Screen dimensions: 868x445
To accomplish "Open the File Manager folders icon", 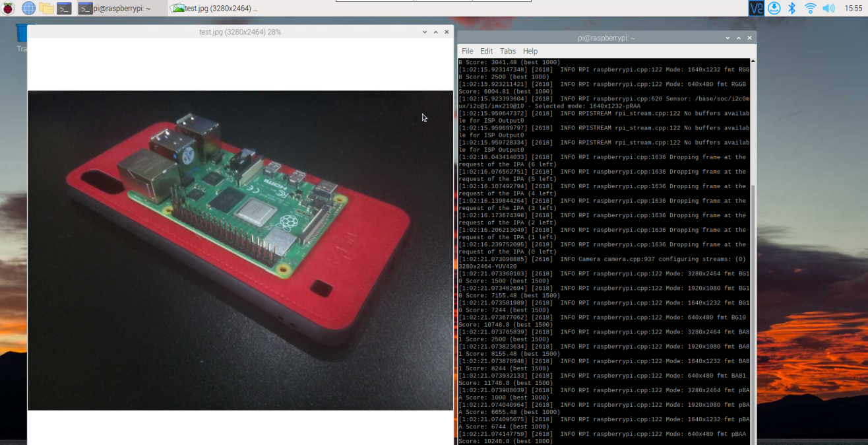I will (x=46, y=8).
